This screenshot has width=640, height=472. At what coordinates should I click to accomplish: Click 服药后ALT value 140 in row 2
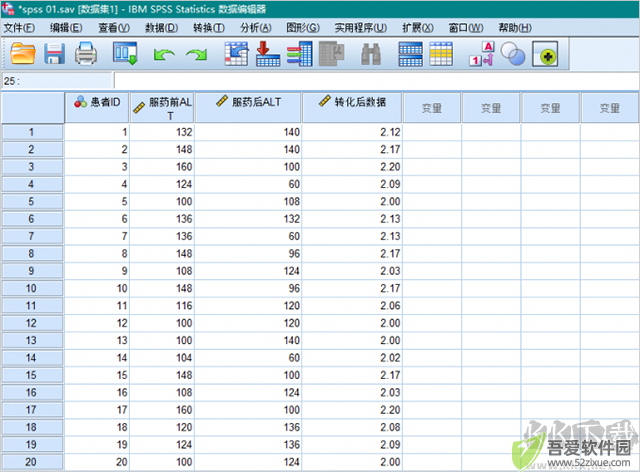coord(248,149)
